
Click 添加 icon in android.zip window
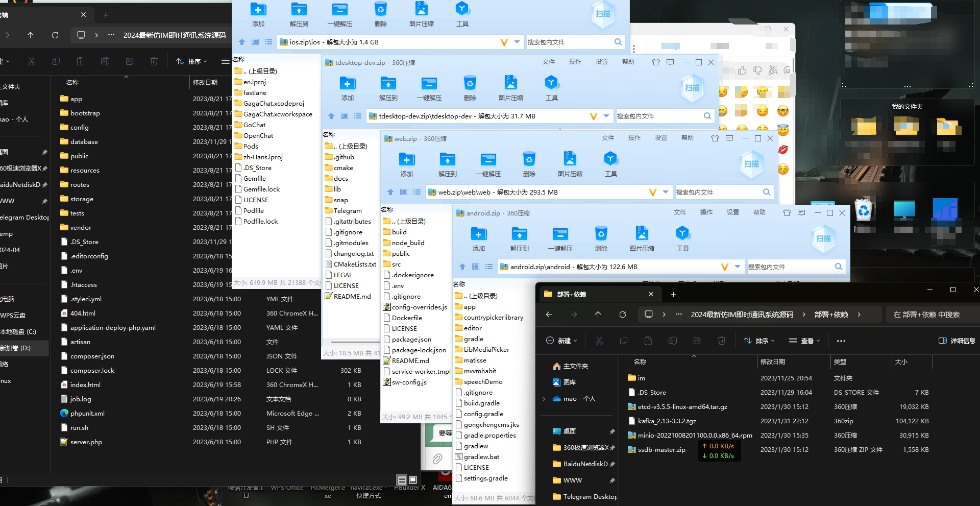tap(478, 234)
